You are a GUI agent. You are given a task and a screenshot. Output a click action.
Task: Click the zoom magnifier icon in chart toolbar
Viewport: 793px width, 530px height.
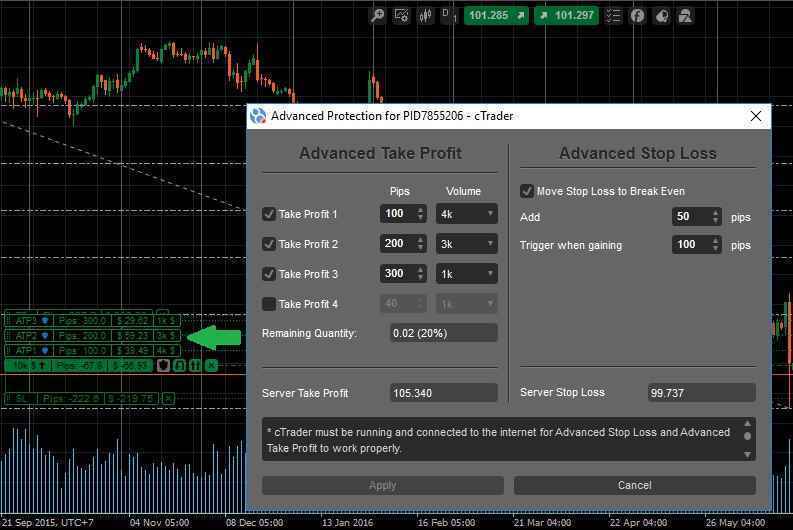(378, 16)
